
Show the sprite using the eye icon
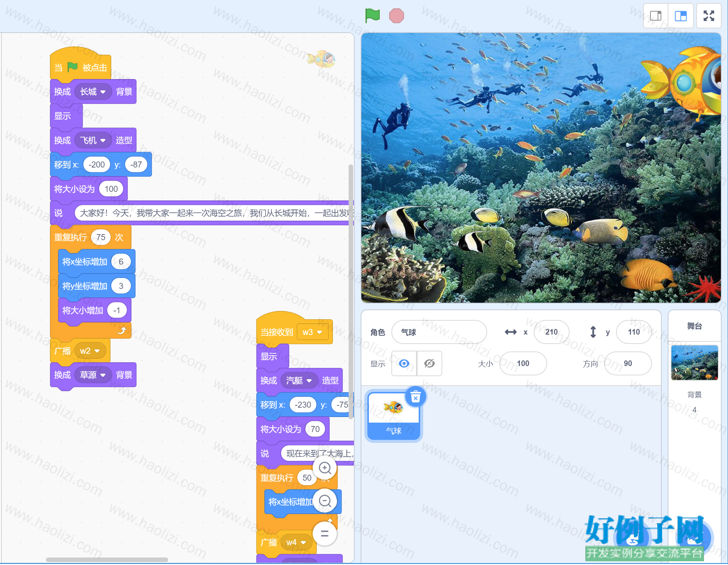point(404,363)
